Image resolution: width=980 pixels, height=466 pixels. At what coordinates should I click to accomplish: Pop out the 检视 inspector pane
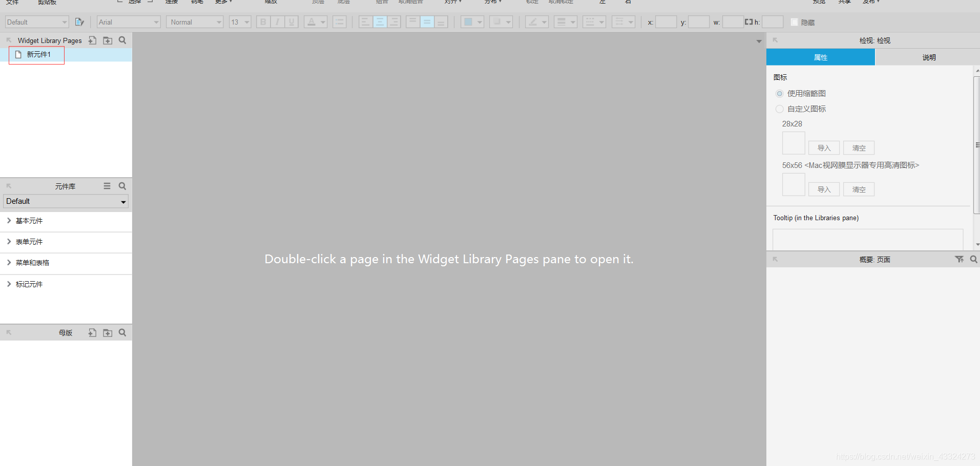coord(776,40)
